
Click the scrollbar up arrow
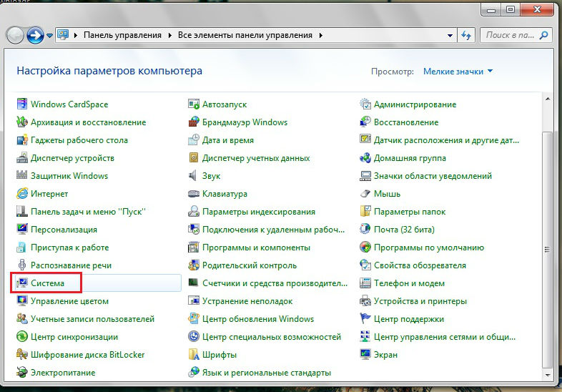pos(548,98)
